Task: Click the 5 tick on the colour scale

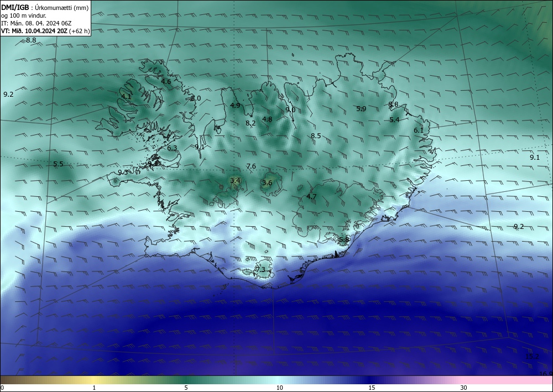Action: (x=186, y=388)
